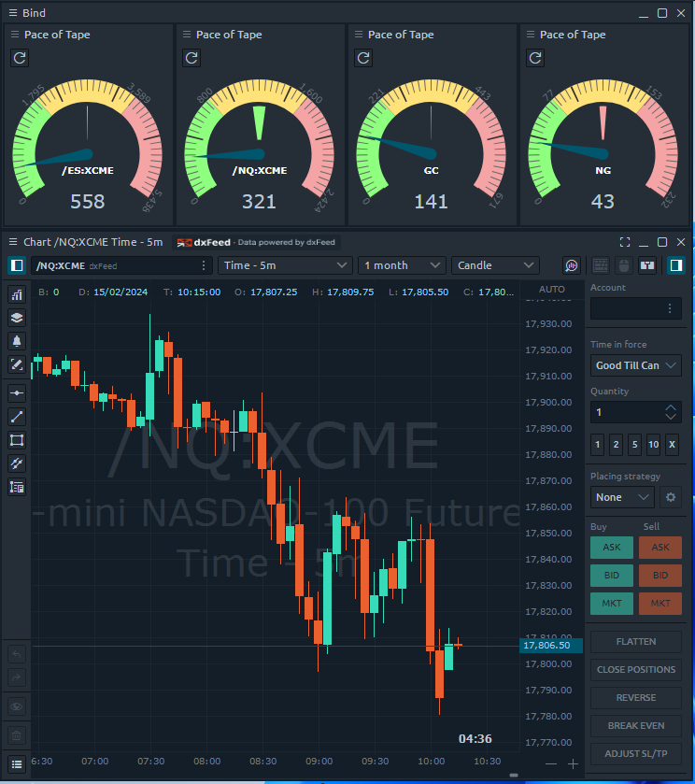The width and height of the screenshot is (695, 784).
Task: Set quantity preset to 10
Action: (x=653, y=445)
